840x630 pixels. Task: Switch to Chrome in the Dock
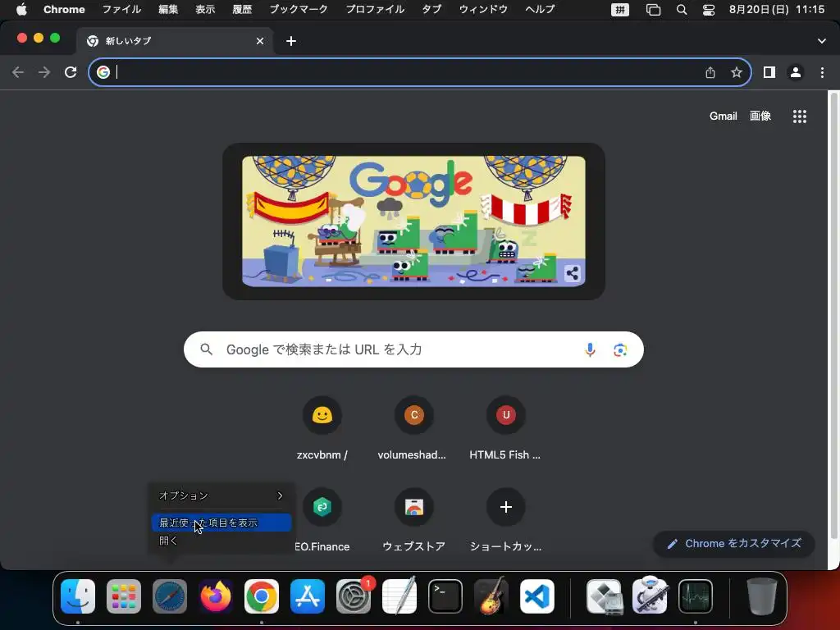(x=262, y=596)
